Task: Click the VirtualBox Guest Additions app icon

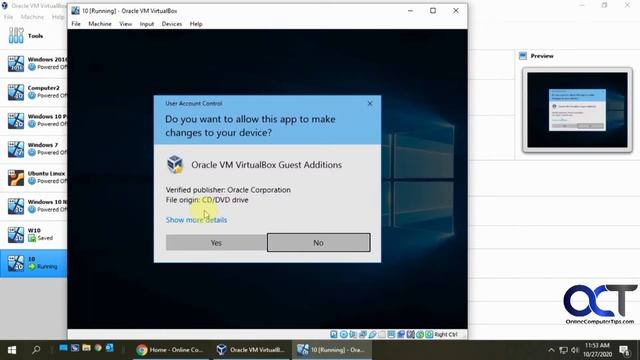Action: pos(176,164)
